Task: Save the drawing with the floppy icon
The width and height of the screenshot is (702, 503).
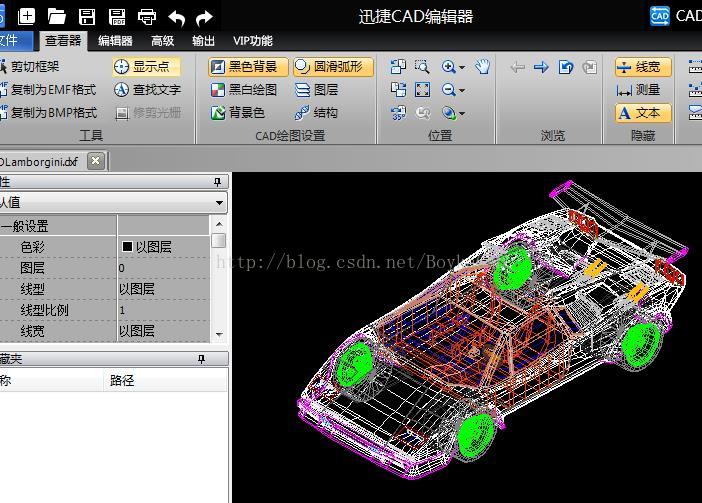Action: 87,17
